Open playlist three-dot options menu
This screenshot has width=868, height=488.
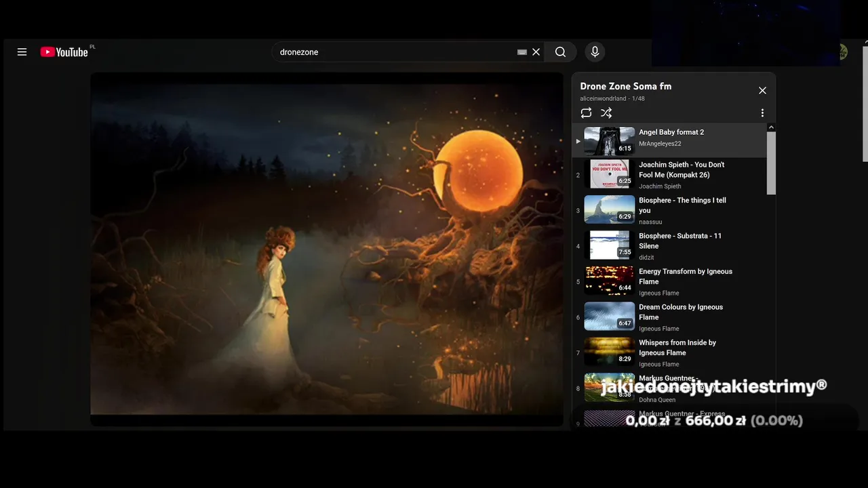point(762,113)
